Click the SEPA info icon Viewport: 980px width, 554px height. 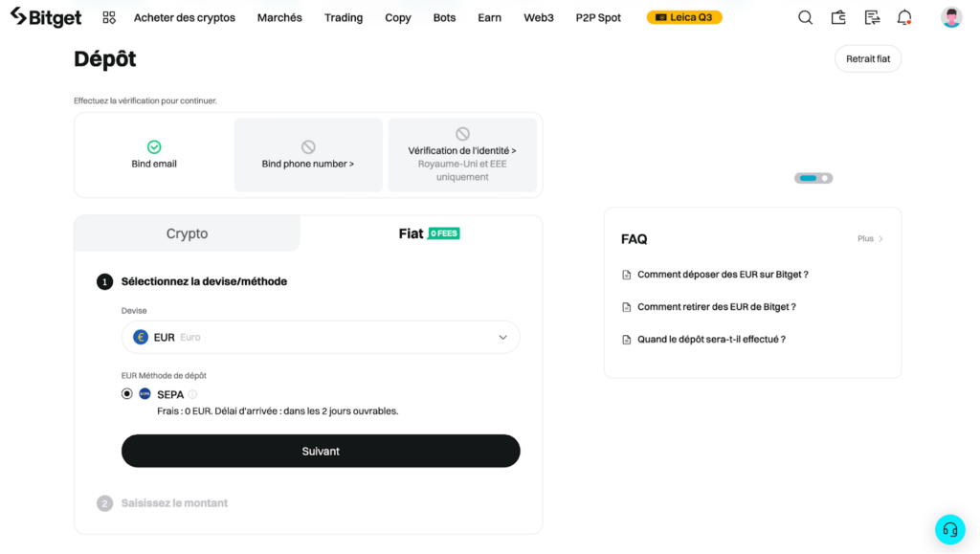190,393
